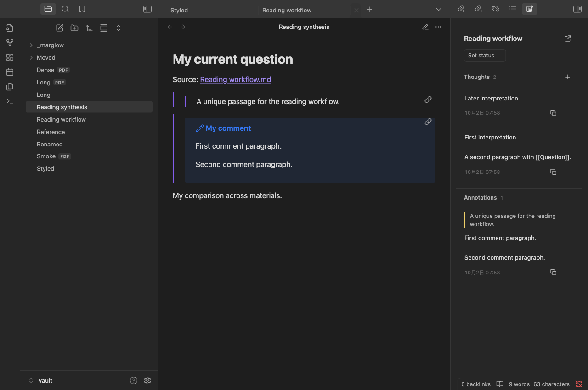This screenshot has width=588, height=390.
Task: Open the search panel icon
Action: pyautogui.click(x=65, y=9)
